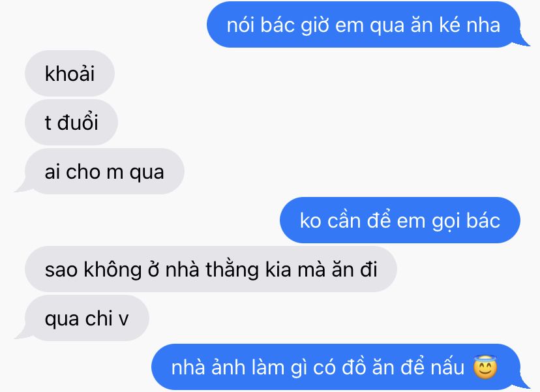Tap the 'ko cần để em gọi bác' message

(x=400, y=220)
